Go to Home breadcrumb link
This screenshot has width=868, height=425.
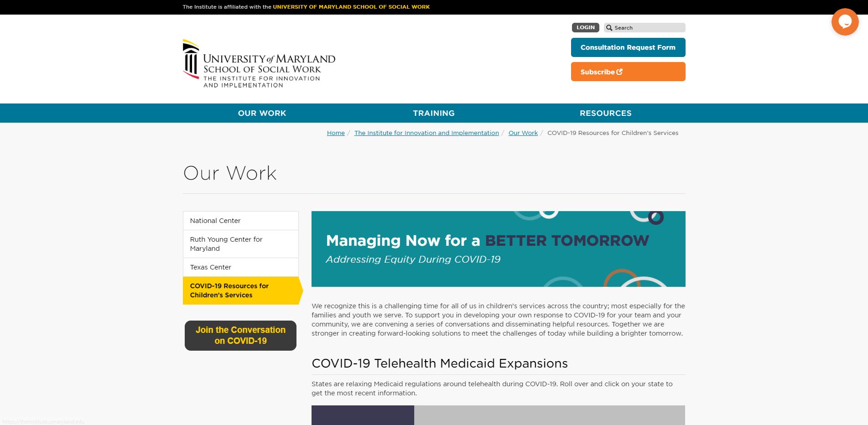click(336, 133)
